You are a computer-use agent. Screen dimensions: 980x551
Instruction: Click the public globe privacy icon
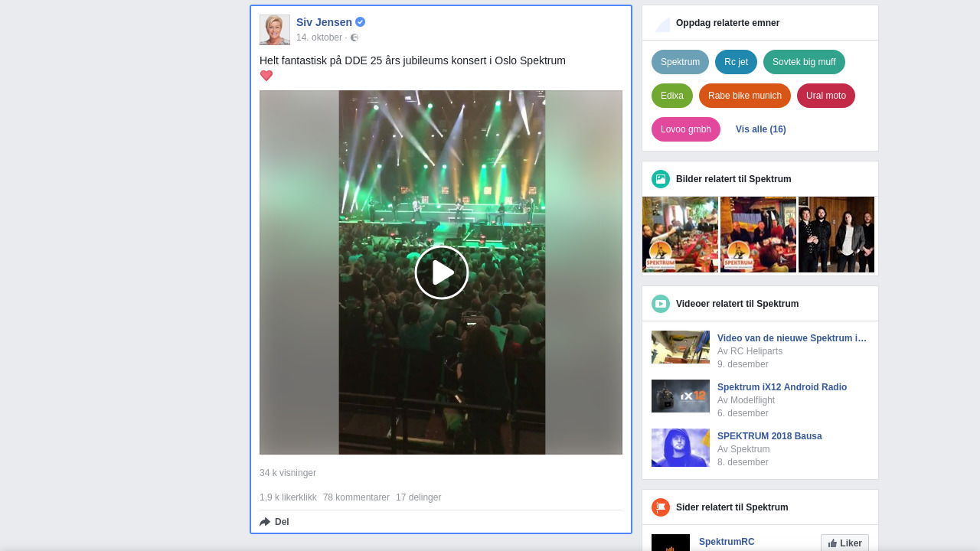[354, 37]
